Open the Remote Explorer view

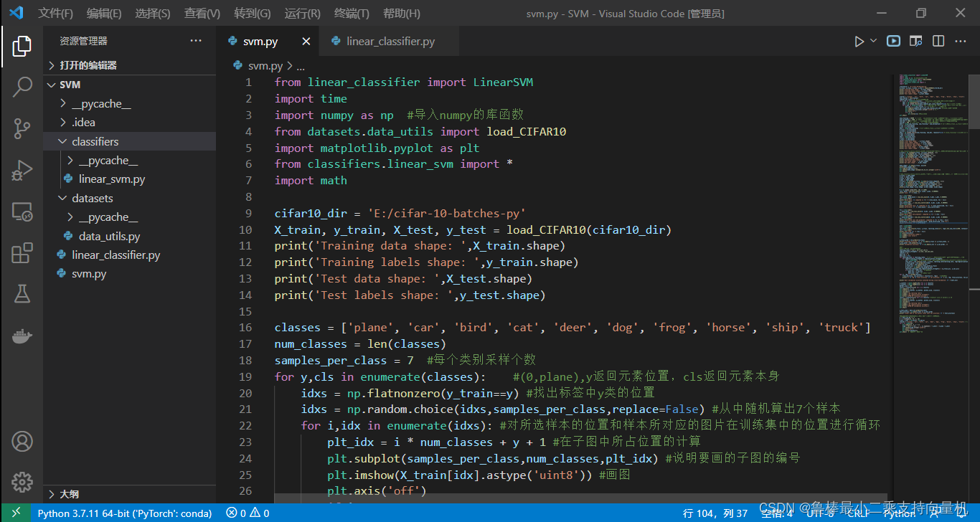pos(22,212)
